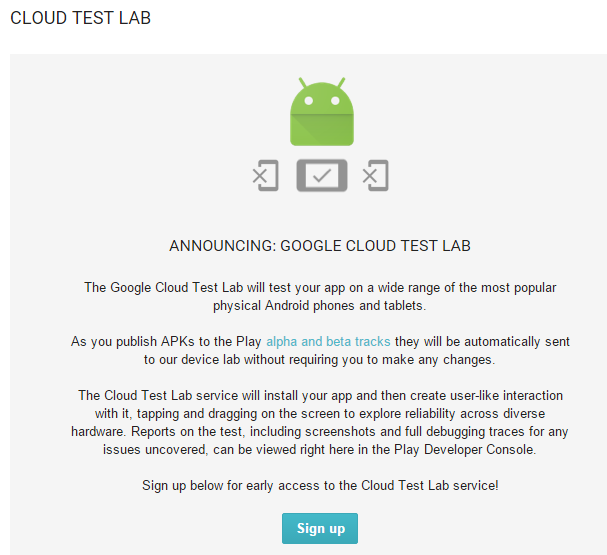Click the darker lower body of Android logo
This screenshot has width=607, height=555.
point(322,130)
